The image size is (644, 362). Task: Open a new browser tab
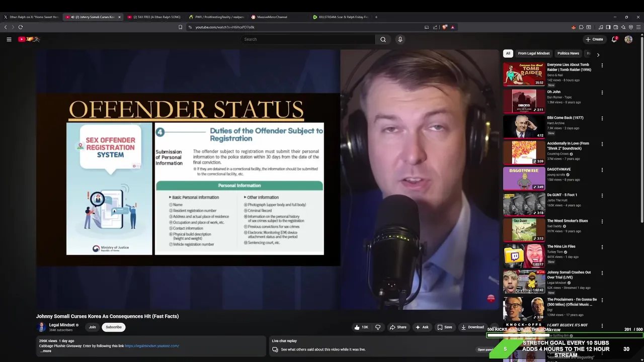click(376, 17)
